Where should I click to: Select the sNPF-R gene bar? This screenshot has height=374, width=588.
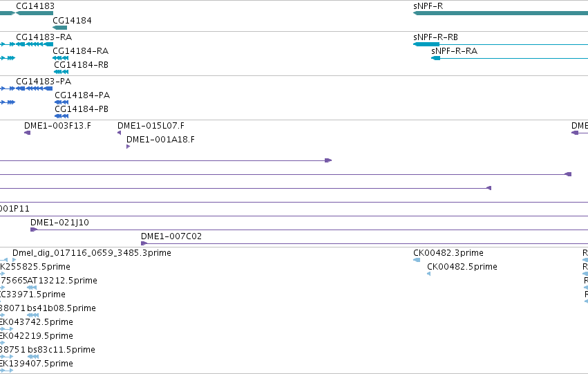500,13
